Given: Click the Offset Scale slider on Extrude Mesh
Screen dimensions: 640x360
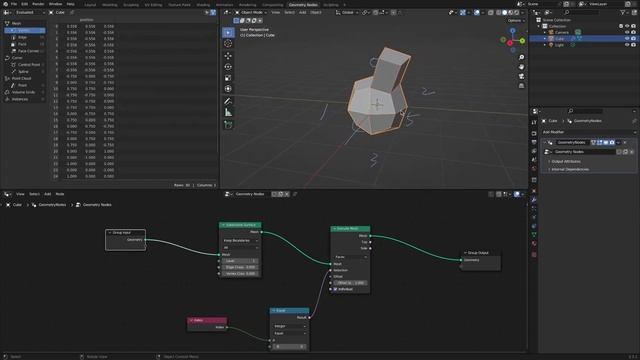Looking at the screenshot, I should coord(351,283).
